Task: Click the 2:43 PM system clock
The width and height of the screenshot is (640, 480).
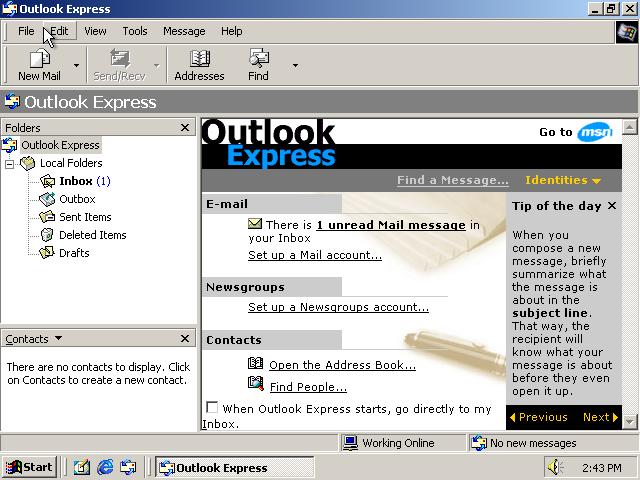Action: (602, 468)
